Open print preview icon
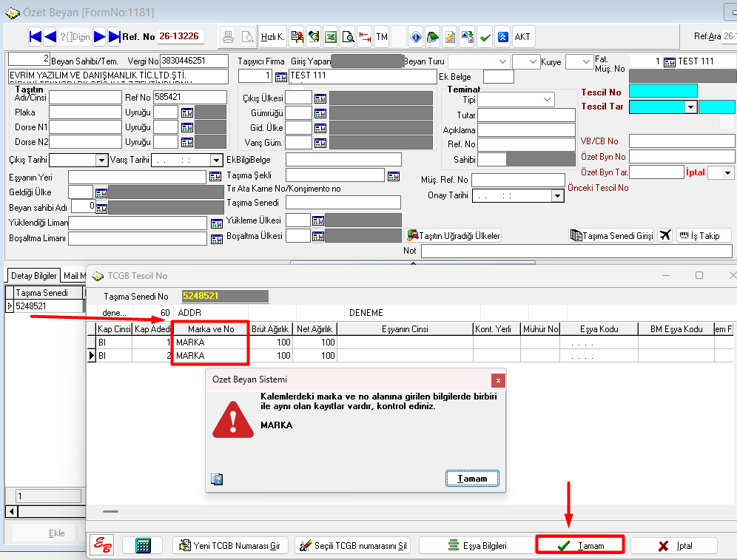737x560 pixels. point(247,37)
